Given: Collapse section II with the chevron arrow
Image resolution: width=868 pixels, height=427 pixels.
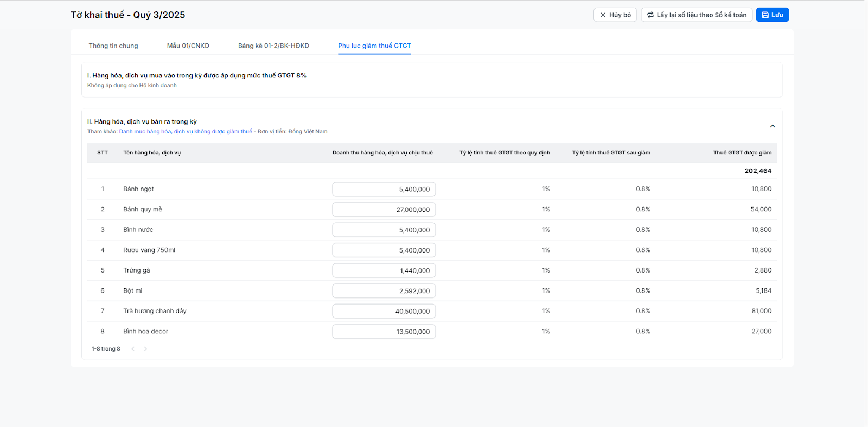Looking at the screenshot, I should click(x=773, y=126).
